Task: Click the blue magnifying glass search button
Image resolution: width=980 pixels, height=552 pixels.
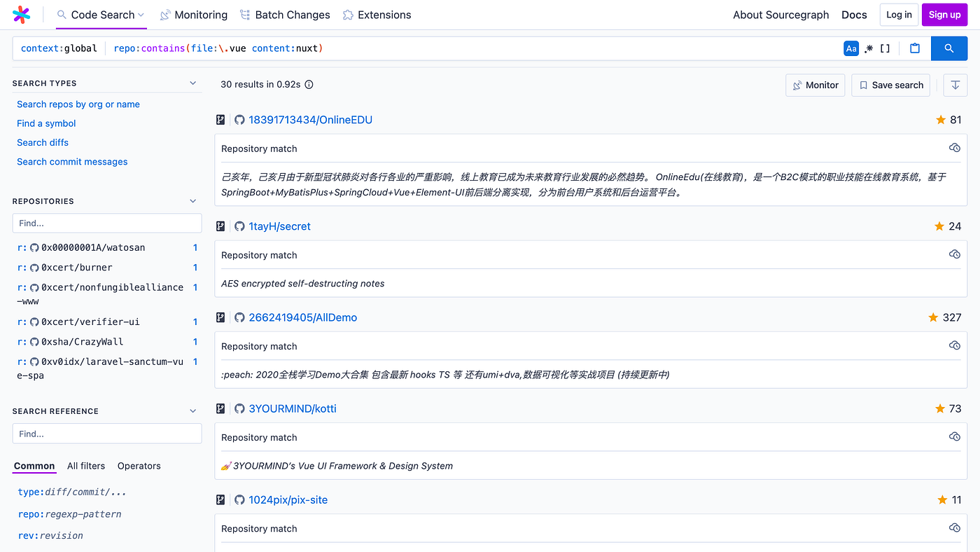Action: (x=949, y=48)
